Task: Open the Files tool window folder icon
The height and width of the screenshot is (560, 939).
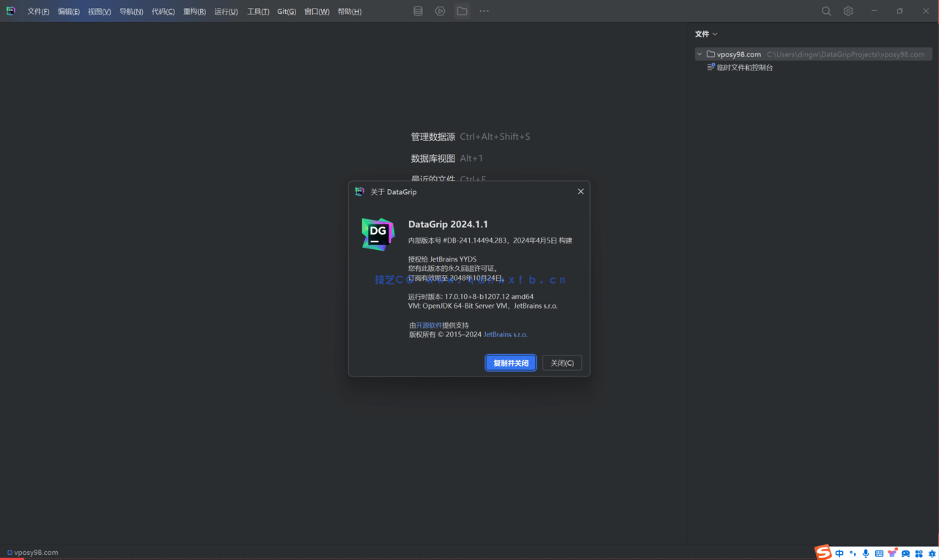Action: 462,11
